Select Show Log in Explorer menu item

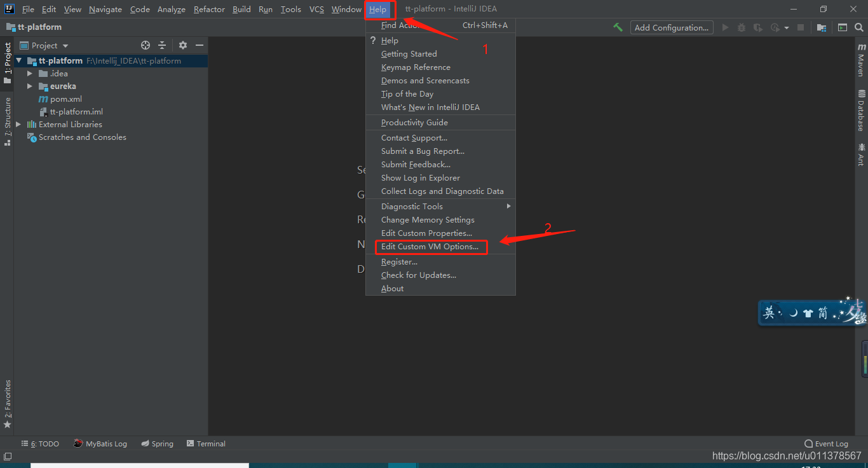440,177
